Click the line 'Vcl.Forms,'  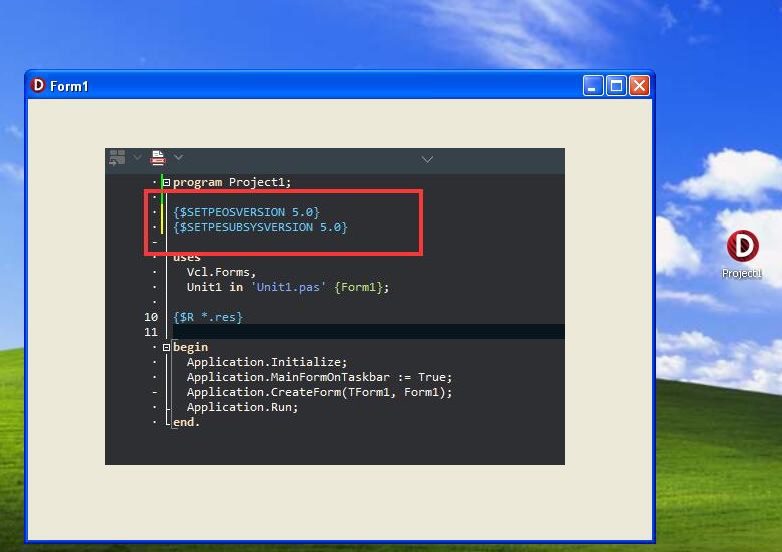point(221,272)
